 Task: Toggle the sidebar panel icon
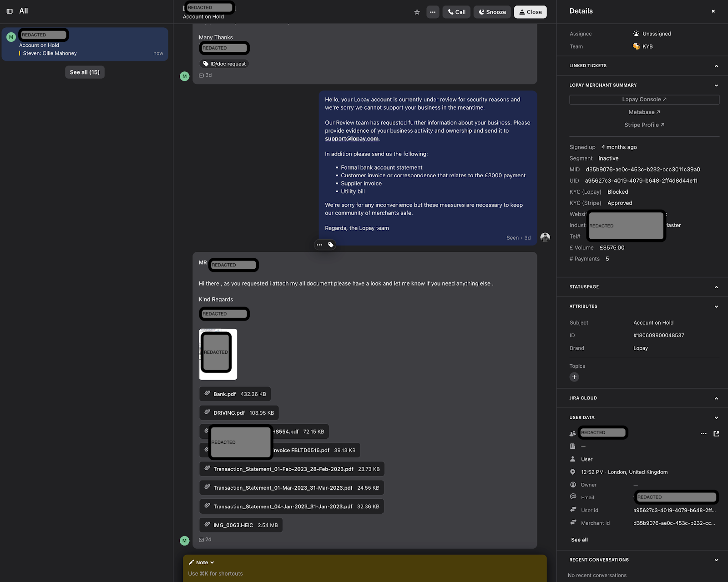tap(10, 11)
